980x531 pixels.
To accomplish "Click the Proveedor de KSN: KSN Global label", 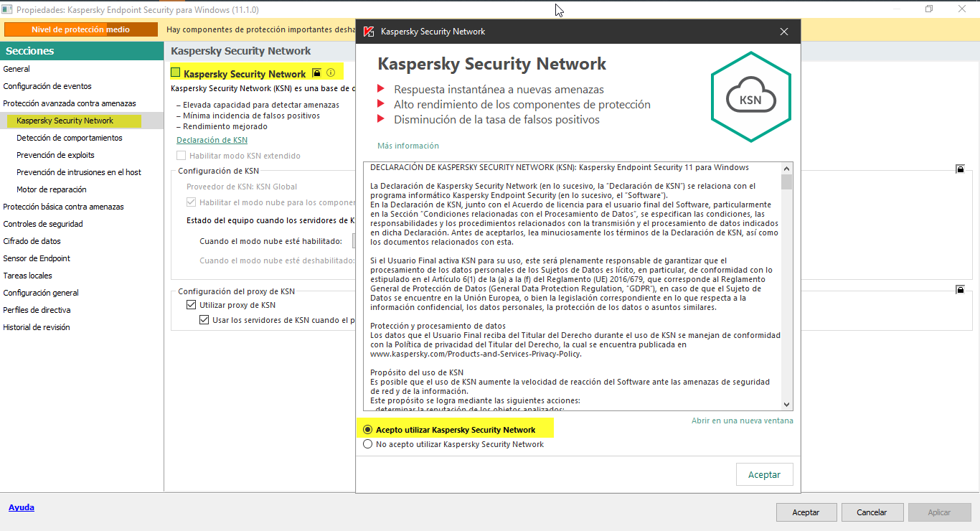I will point(242,187).
